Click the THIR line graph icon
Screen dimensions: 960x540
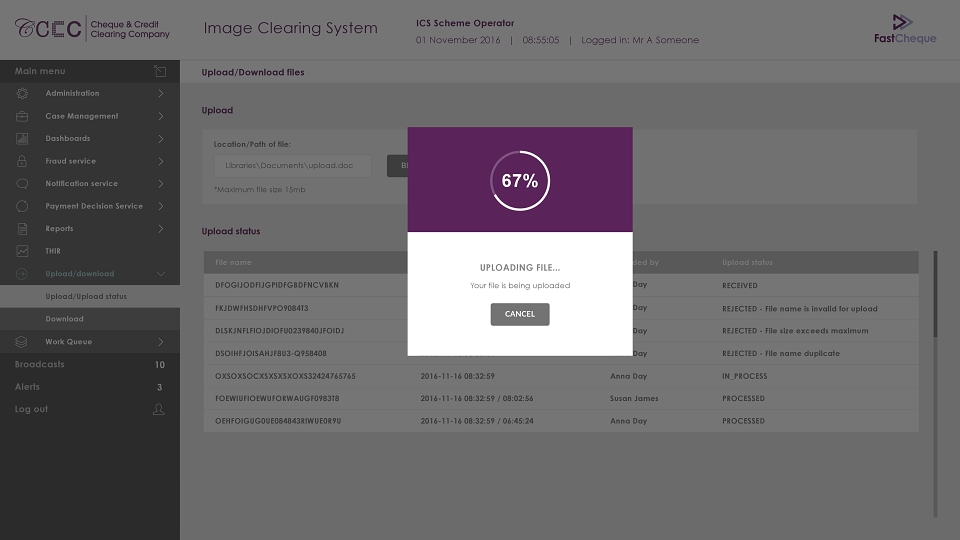(x=22, y=251)
